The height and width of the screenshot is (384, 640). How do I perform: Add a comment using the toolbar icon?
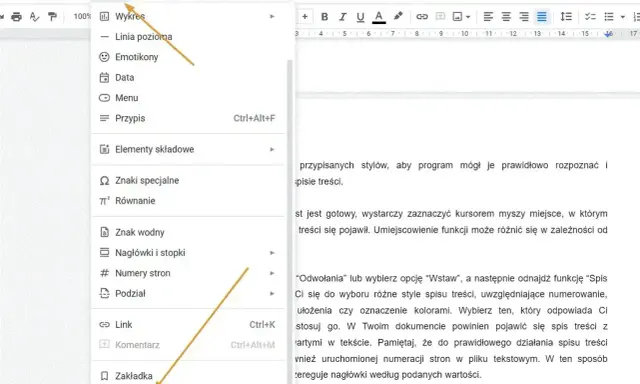(440, 17)
